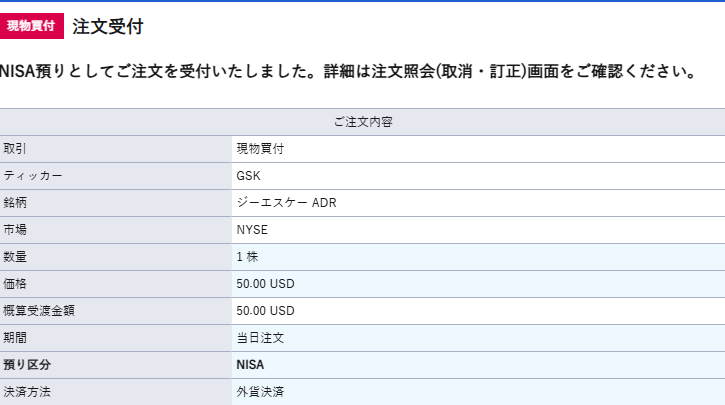The height and width of the screenshot is (405, 725).
Task: Click the red 現物買付 badge
Action: [x=31, y=26]
